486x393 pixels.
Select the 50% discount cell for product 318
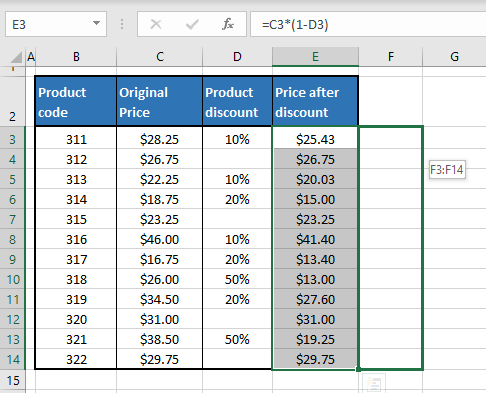[237, 279]
